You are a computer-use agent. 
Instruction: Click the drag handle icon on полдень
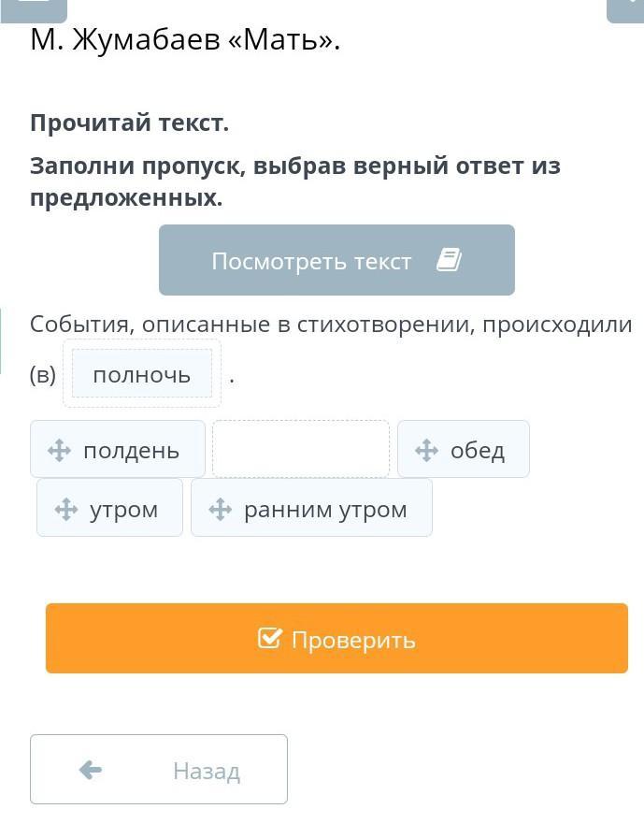[59, 451]
